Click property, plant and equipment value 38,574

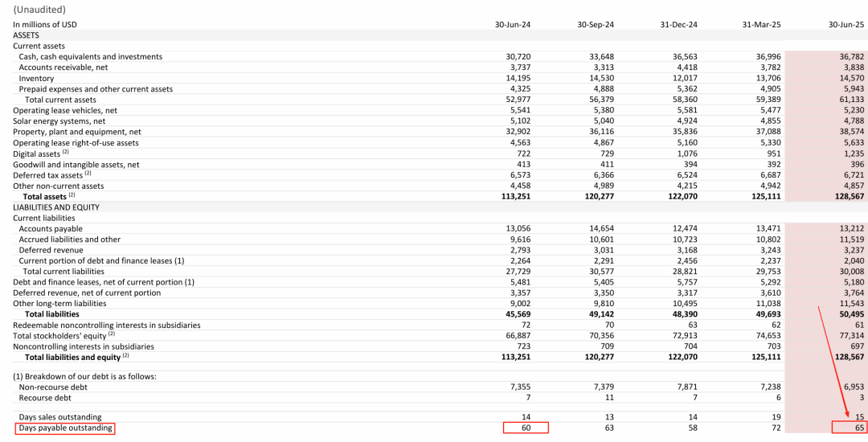tap(851, 132)
